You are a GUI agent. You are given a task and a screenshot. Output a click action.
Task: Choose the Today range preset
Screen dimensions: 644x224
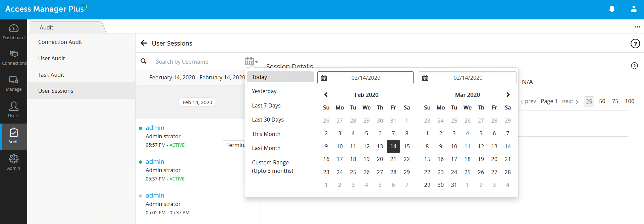(280, 77)
